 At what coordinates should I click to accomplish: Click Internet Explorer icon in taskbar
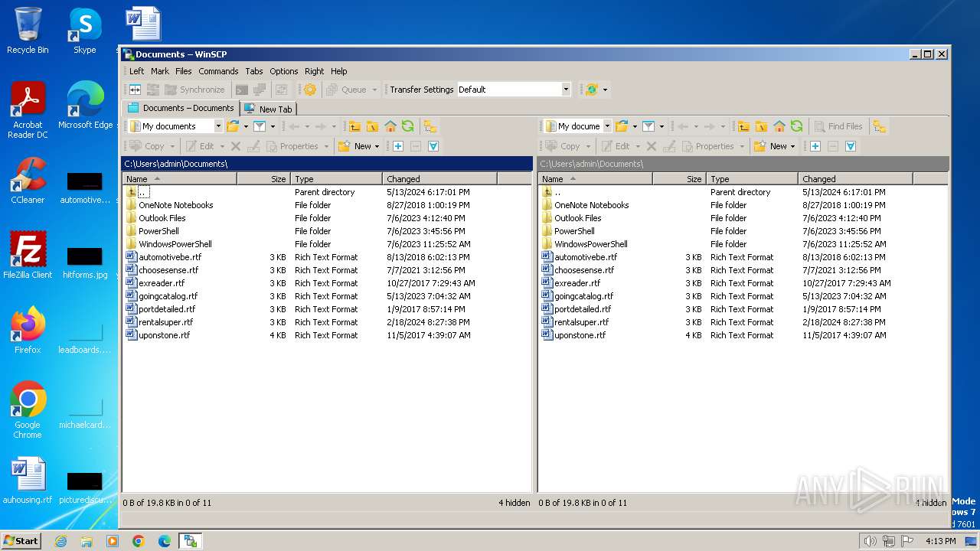60,541
